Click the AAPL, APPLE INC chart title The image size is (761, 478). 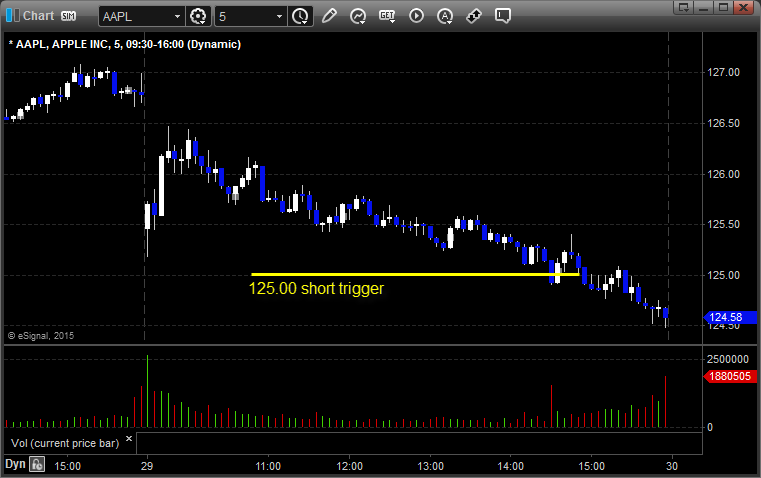pyautogui.click(x=125, y=44)
